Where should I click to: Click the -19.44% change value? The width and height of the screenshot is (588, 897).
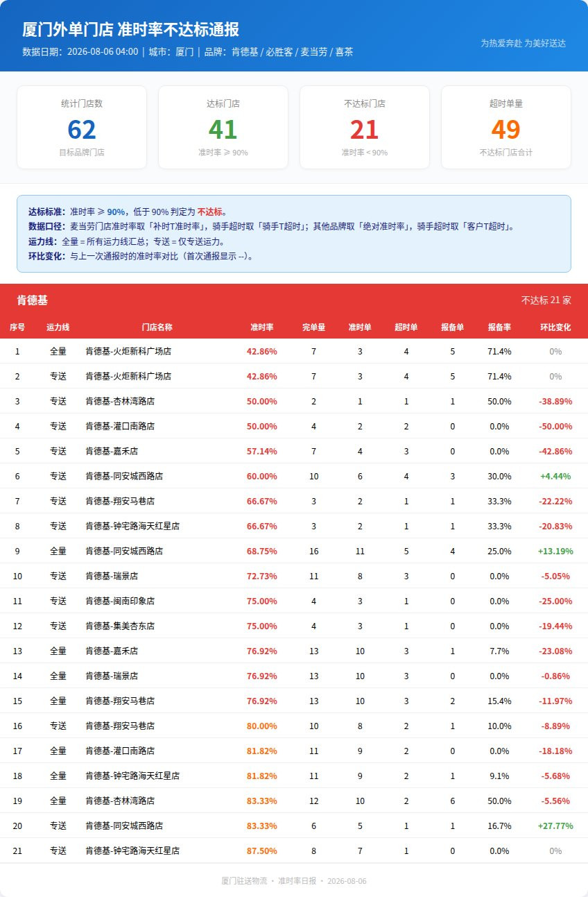pyautogui.click(x=555, y=626)
